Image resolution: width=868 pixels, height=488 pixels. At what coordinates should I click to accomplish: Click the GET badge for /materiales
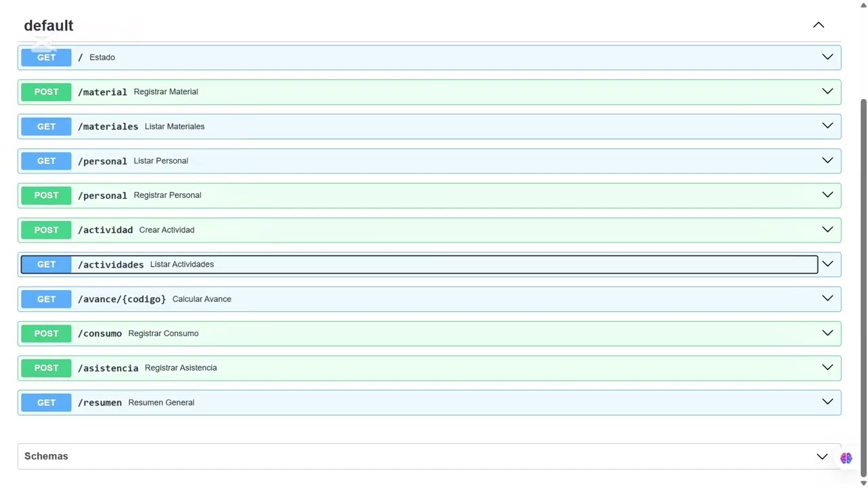[x=46, y=126]
